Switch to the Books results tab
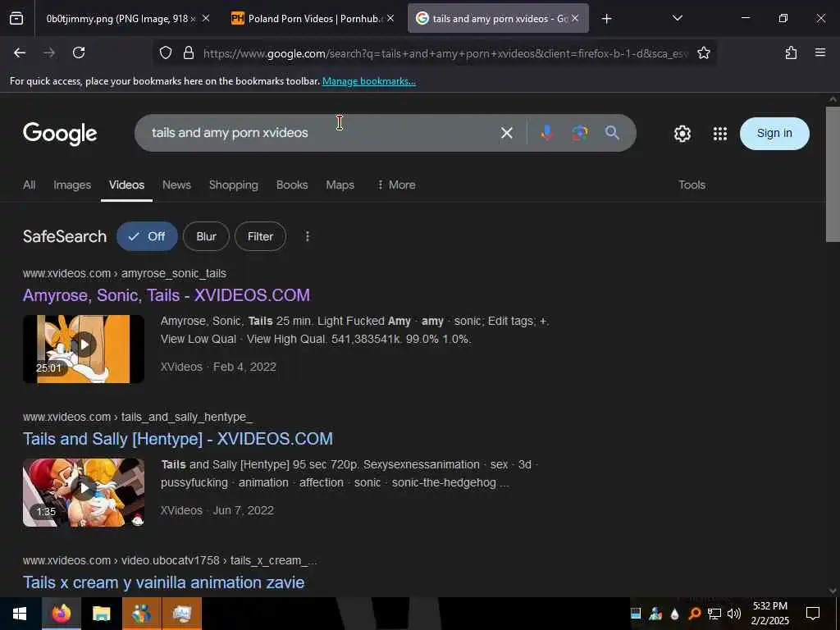Image resolution: width=840 pixels, height=630 pixels. coord(292,185)
